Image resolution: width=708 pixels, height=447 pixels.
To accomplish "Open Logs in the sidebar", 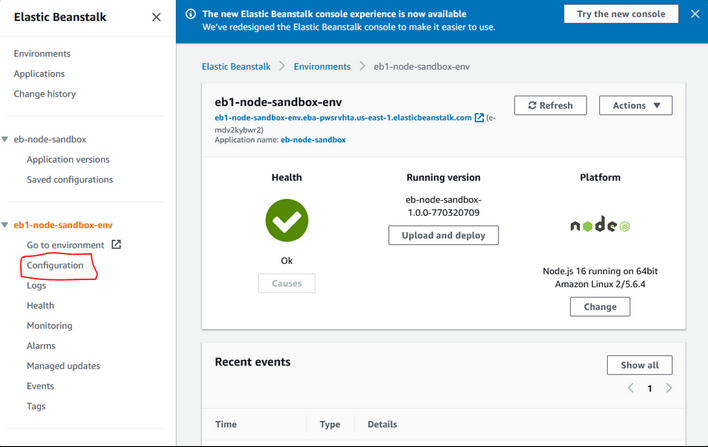I will [36, 286].
